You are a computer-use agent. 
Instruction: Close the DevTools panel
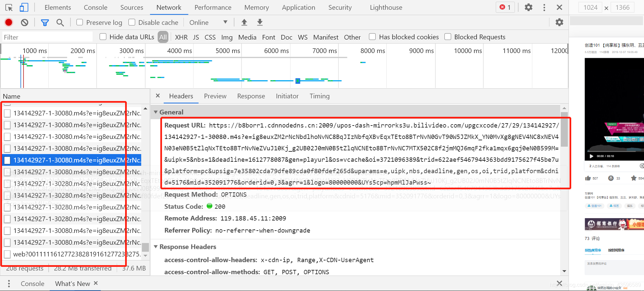(x=559, y=7)
